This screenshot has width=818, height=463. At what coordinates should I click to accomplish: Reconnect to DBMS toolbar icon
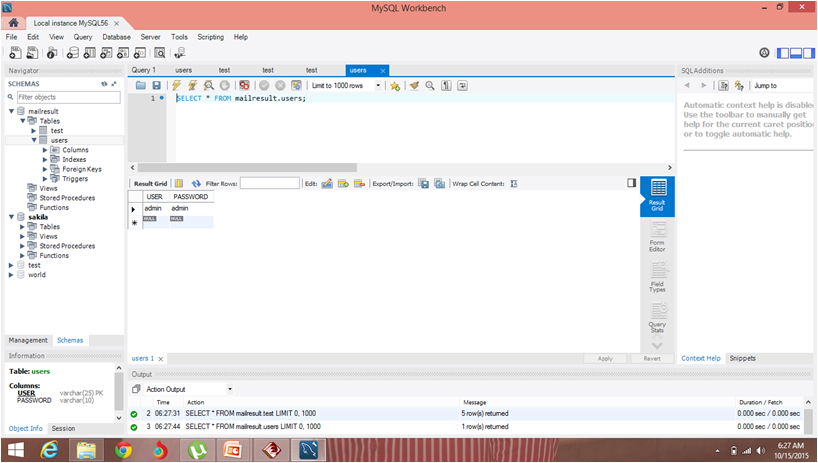pos(179,53)
